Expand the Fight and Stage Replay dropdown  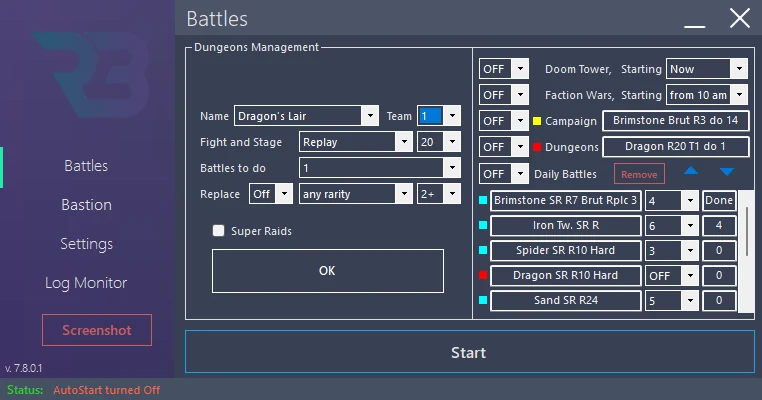coord(404,142)
